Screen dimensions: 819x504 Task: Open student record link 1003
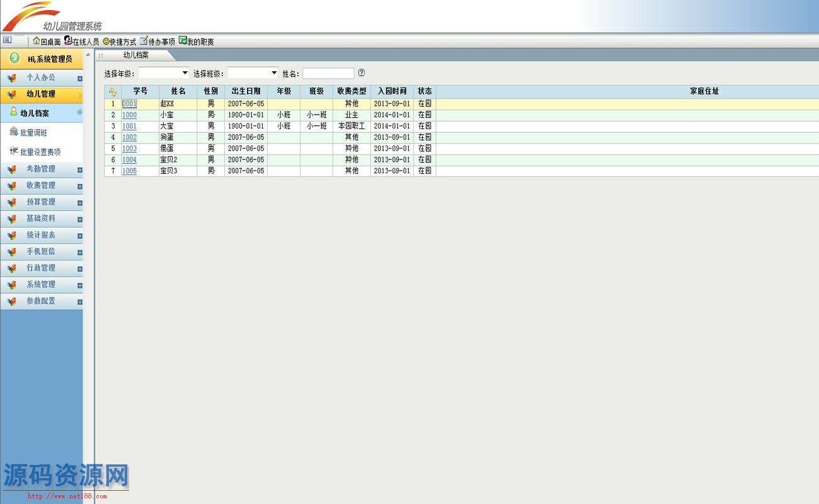point(129,149)
